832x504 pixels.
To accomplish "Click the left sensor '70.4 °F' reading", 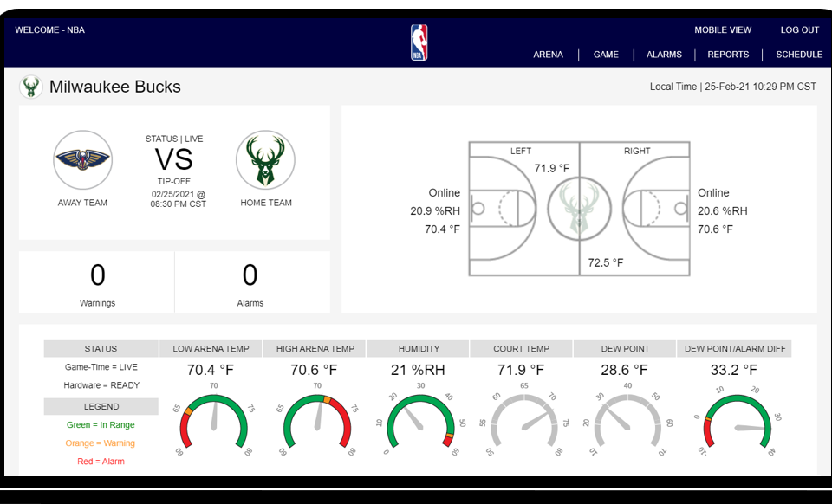I will [443, 229].
